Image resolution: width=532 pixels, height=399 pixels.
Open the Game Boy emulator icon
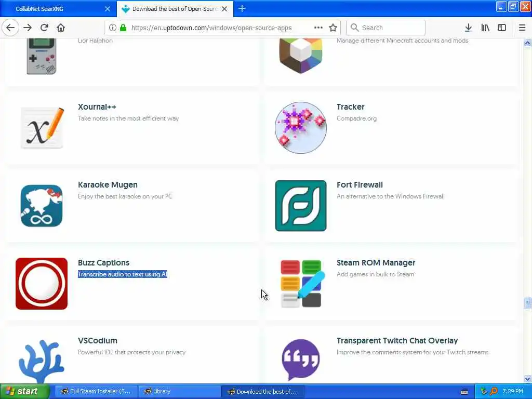pos(42,56)
